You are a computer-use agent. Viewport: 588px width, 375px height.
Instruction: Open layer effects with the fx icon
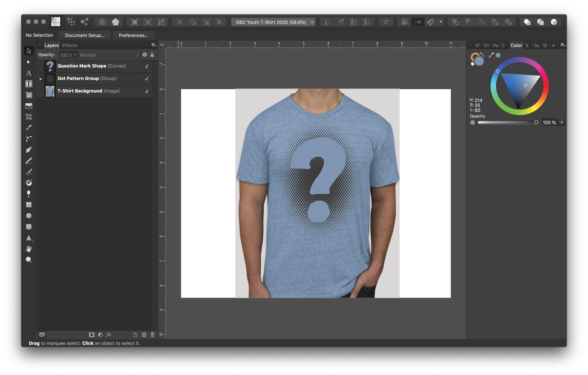[x=108, y=335]
